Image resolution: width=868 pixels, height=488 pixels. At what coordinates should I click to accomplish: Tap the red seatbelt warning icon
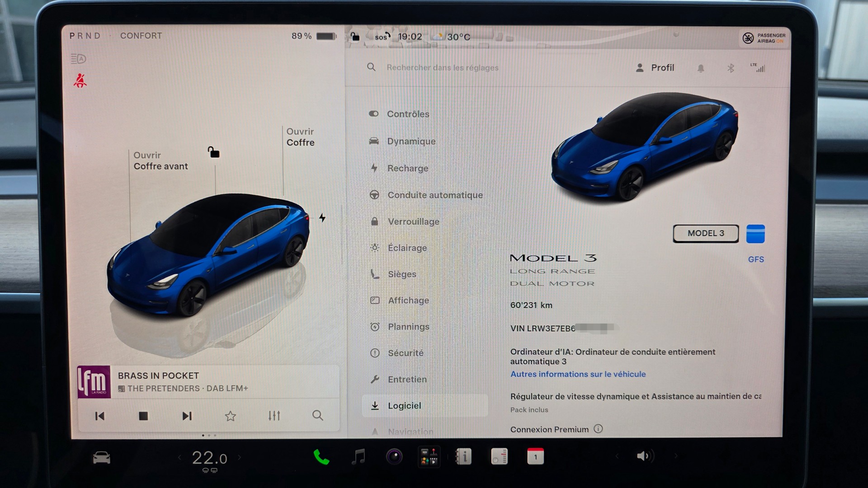[80, 80]
